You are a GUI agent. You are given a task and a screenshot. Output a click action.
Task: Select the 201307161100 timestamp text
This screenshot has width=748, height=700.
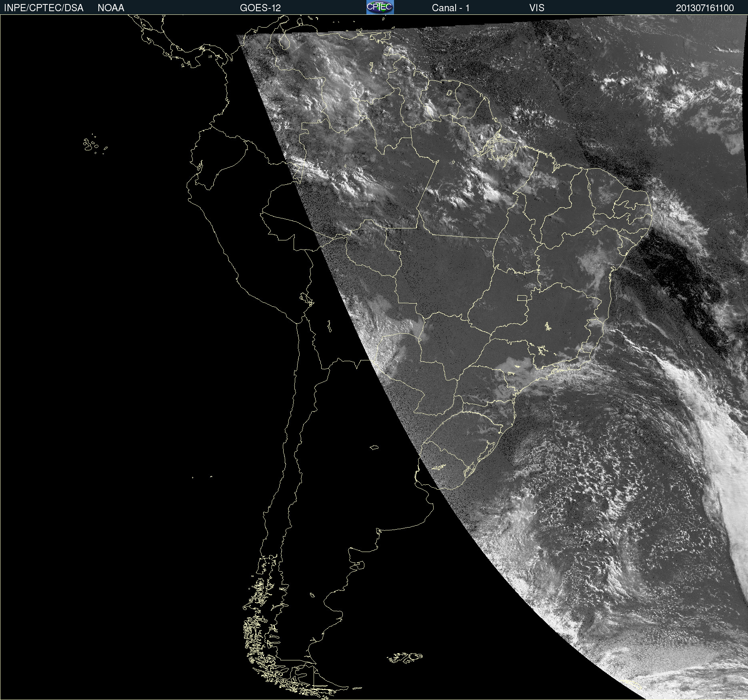tap(705, 8)
